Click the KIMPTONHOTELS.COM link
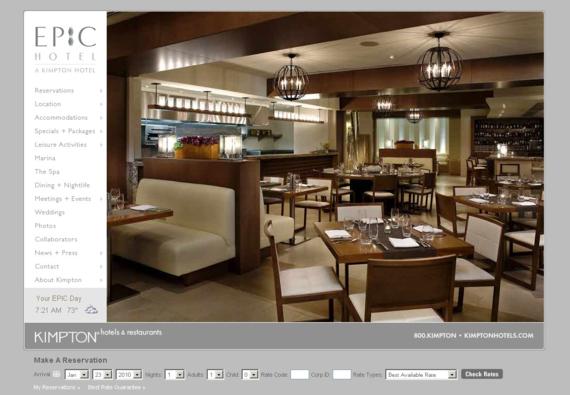The image size is (570, 395). (499, 335)
